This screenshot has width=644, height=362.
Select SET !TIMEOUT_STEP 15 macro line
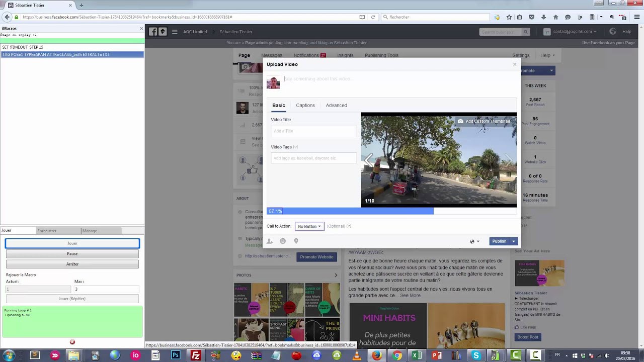pos(72,47)
